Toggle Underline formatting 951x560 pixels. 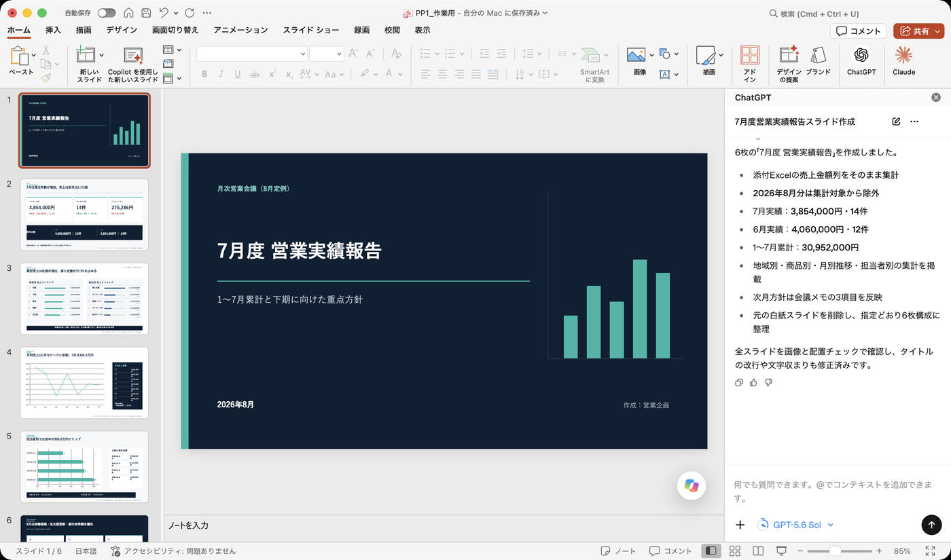[237, 74]
